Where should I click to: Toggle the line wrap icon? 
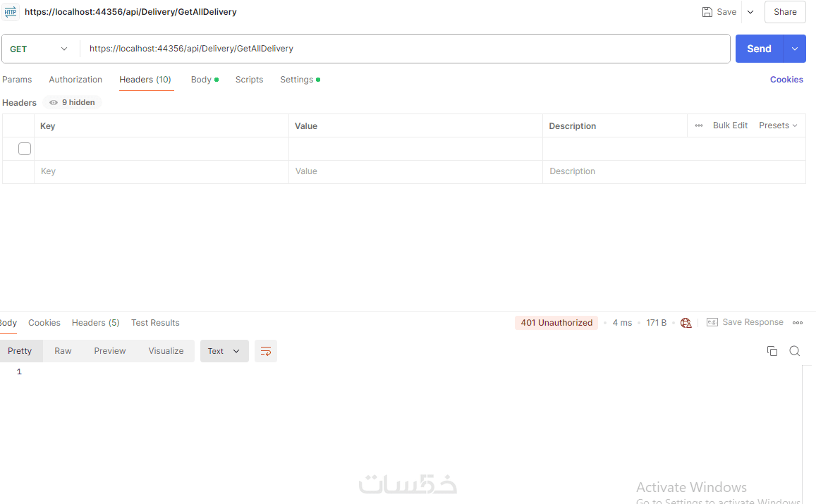(x=266, y=351)
